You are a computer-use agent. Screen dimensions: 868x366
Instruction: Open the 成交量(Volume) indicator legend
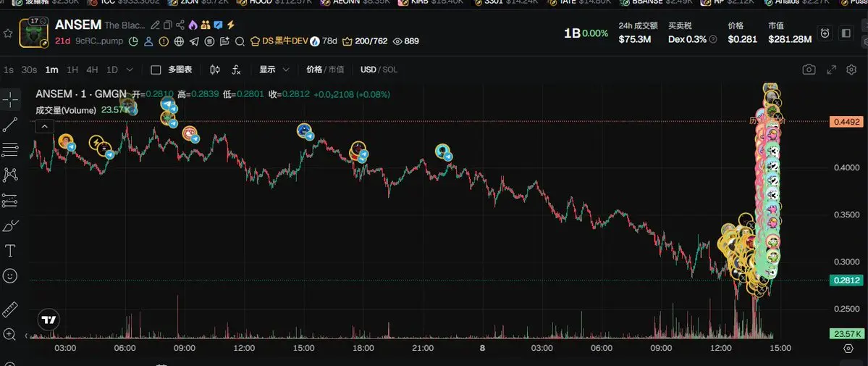[66, 110]
